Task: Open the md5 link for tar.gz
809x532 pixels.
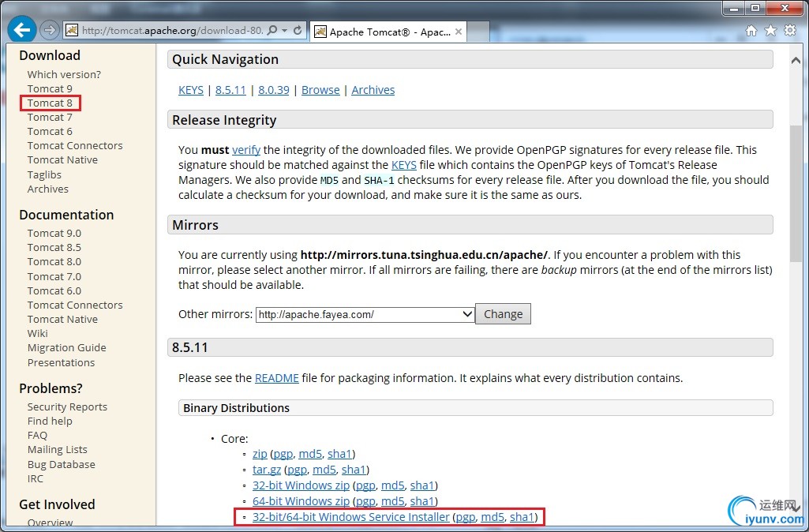Action: click(324, 470)
